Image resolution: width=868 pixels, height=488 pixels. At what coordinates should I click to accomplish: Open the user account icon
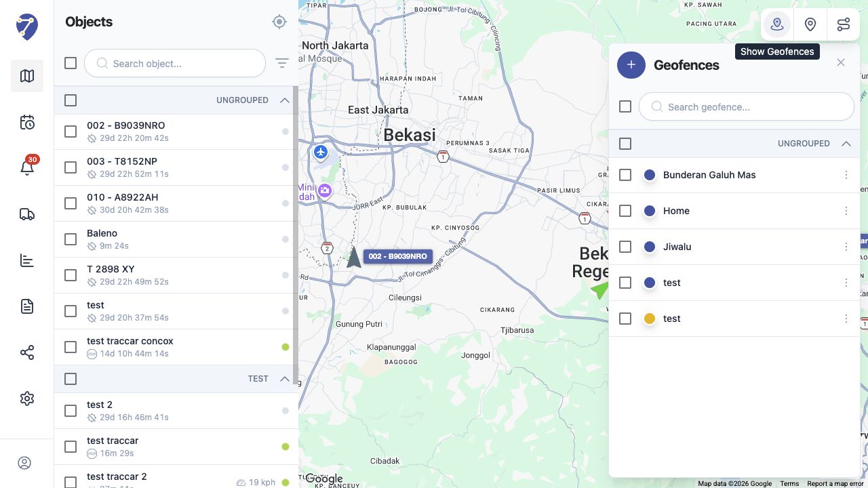point(24,463)
